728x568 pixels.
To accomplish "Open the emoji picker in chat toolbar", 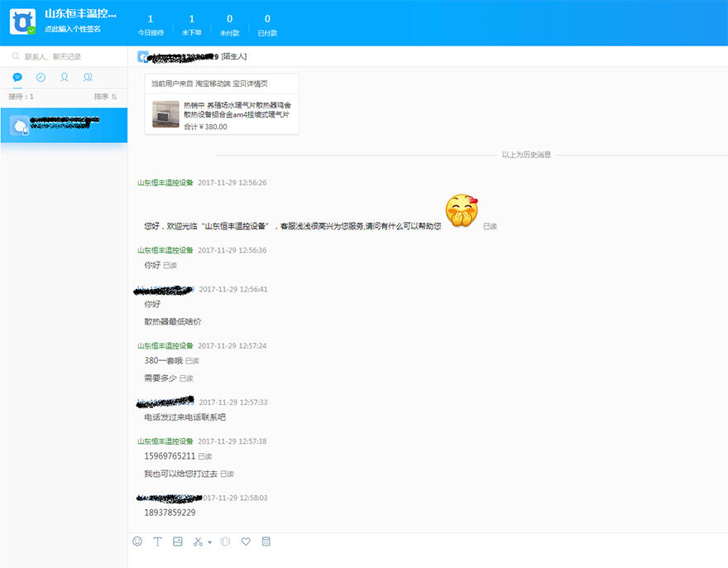I will click(137, 542).
